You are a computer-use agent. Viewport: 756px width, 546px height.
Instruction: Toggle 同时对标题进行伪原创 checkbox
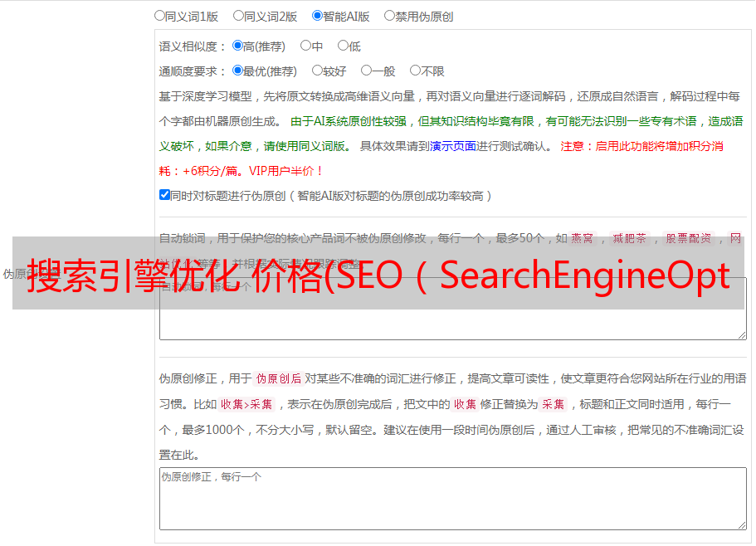164,195
